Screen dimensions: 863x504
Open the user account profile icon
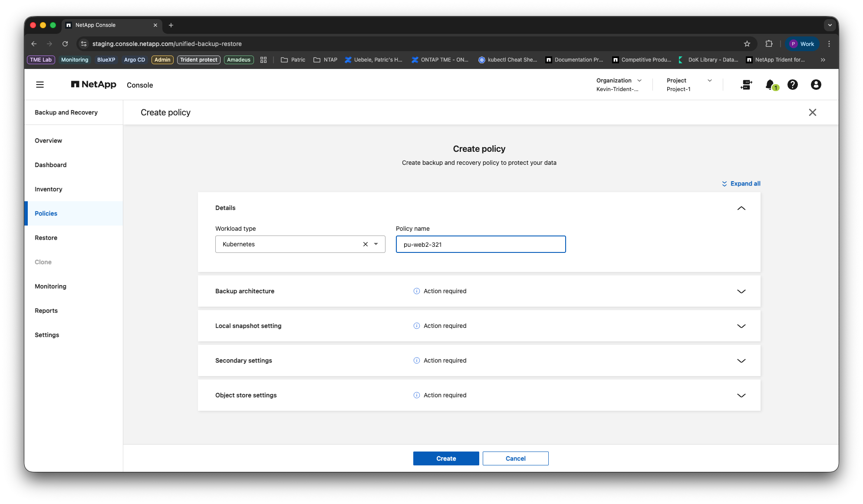(816, 85)
